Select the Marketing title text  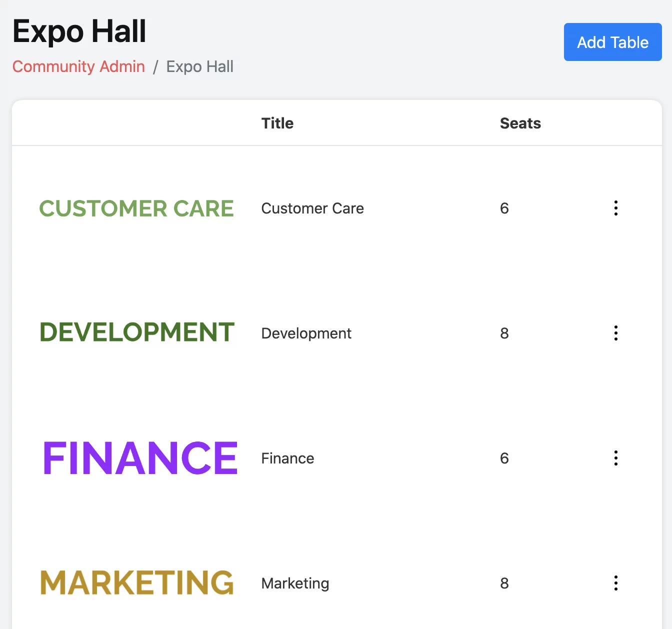pyautogui.click(x=295, y=583)
